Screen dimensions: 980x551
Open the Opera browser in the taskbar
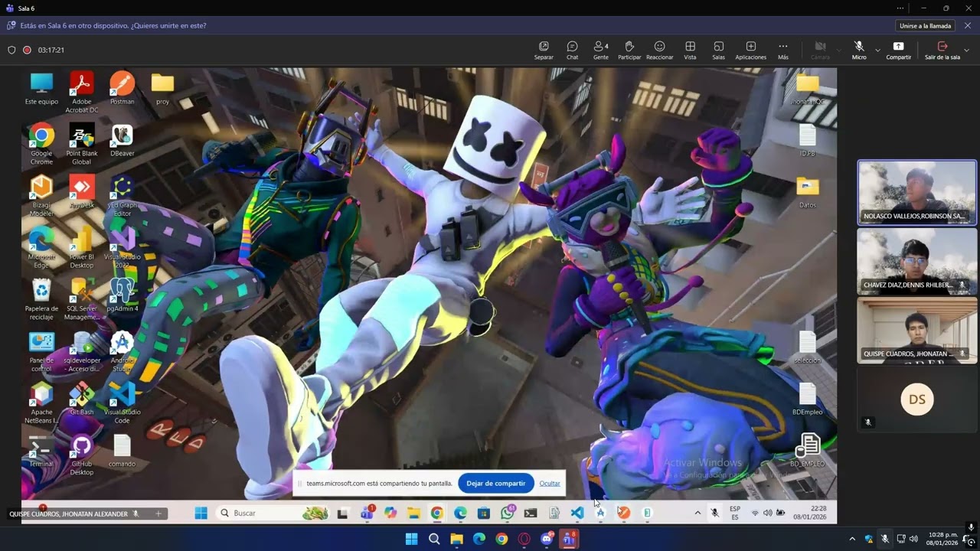click(524, 539)
